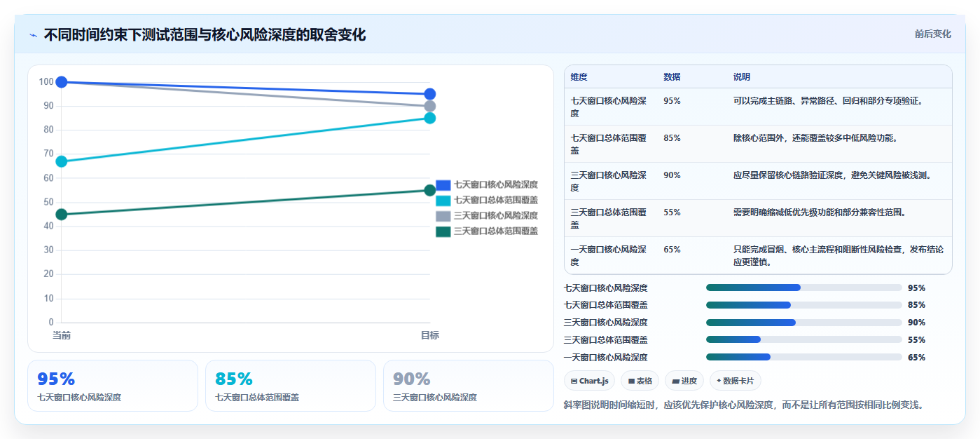
Task: Click the lightning icon beside the page title
Action: click(x=34, y=35)
